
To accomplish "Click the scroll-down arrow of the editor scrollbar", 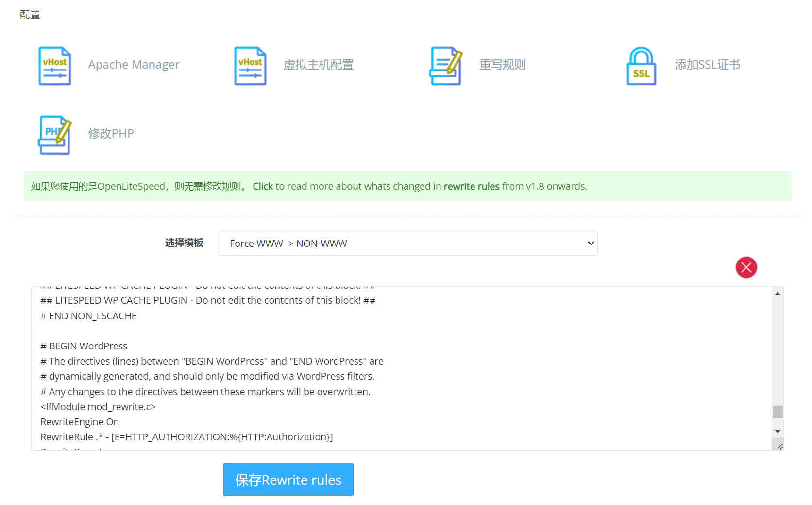I will pos(777,432).
